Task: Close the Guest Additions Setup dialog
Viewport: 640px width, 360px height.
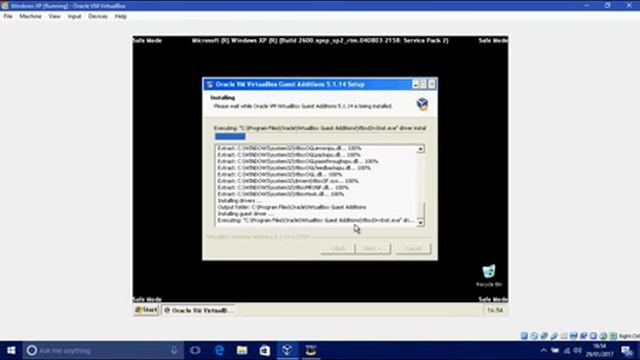Action: click(x=431, y=84)
